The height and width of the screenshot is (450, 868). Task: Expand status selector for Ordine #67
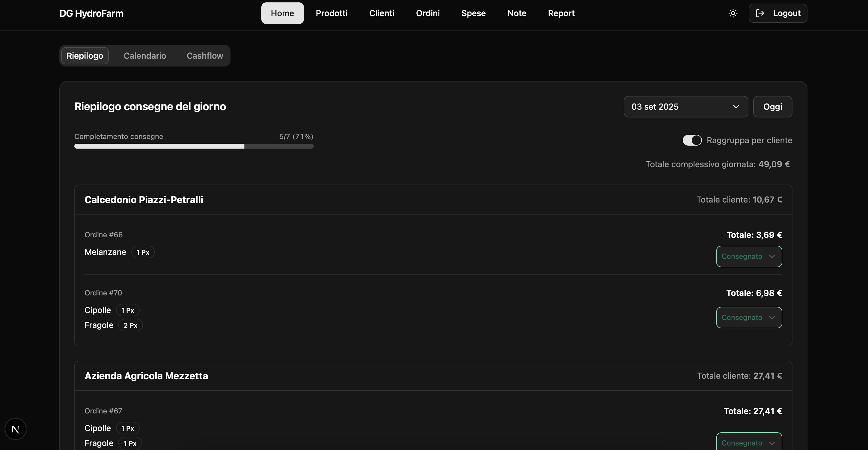point(749,443)
